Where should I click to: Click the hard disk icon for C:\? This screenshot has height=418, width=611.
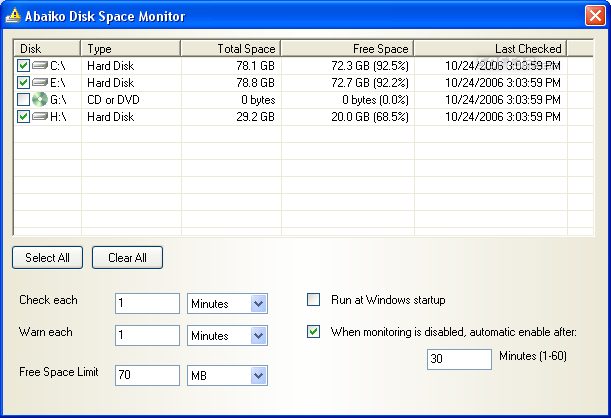[40, 65]
